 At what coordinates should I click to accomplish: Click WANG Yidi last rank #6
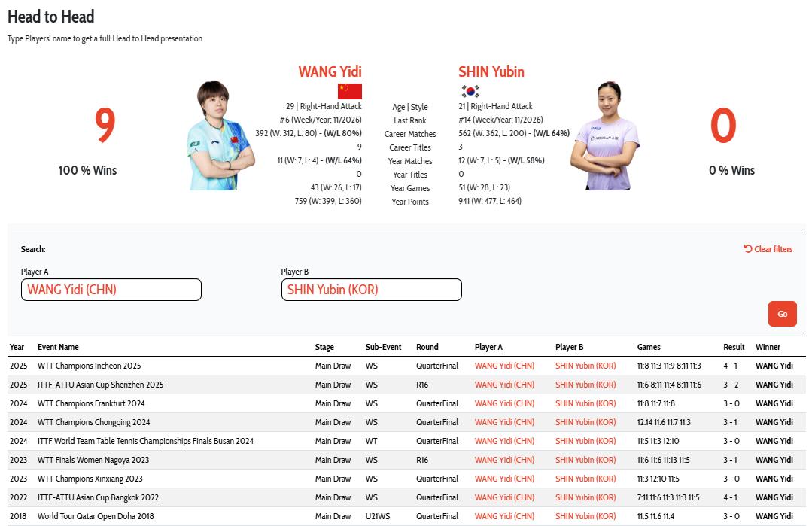pyautogui.click(x=321, y=120)
